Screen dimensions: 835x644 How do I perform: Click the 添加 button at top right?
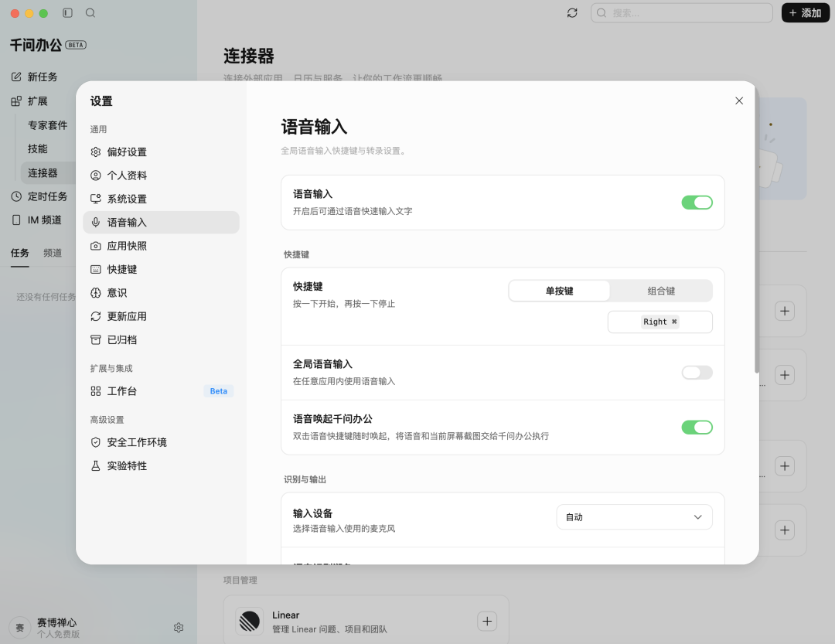click(805, 13)
